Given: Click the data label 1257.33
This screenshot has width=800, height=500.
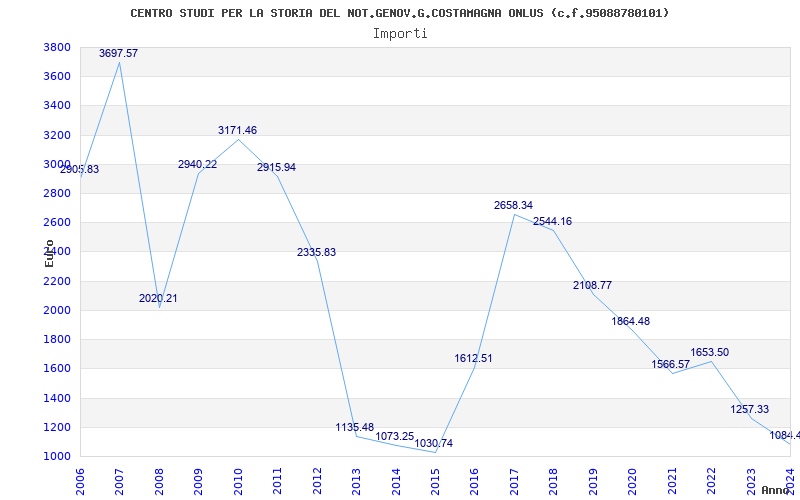Looking at the screenshot, I should click(x=749, y=409).
